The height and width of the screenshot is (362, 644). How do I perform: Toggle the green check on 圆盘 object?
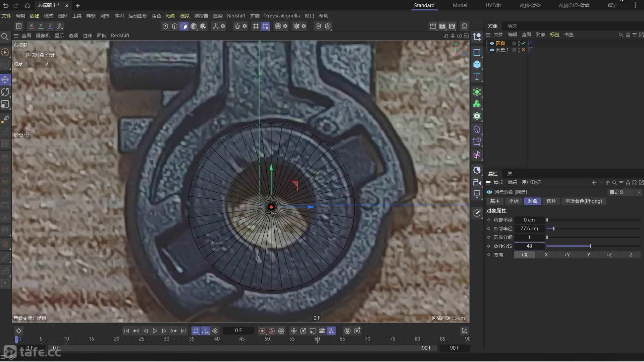[523, 43]
